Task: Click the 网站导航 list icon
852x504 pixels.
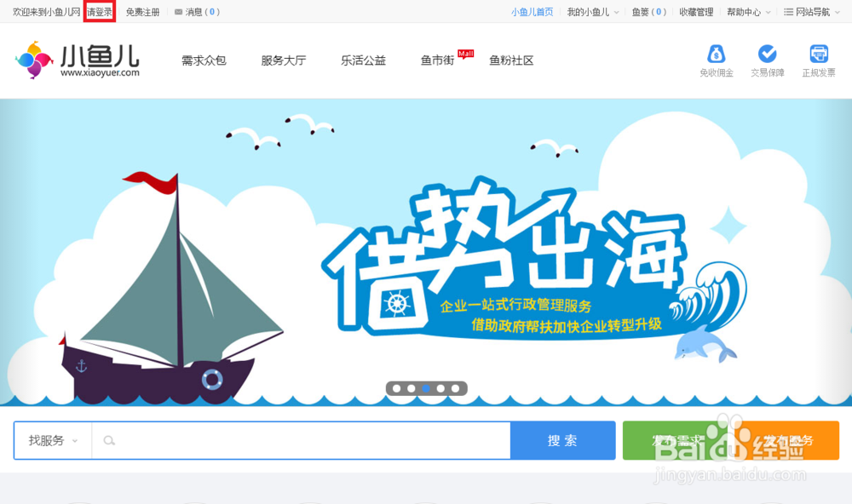Action: (x=788, y=12)
